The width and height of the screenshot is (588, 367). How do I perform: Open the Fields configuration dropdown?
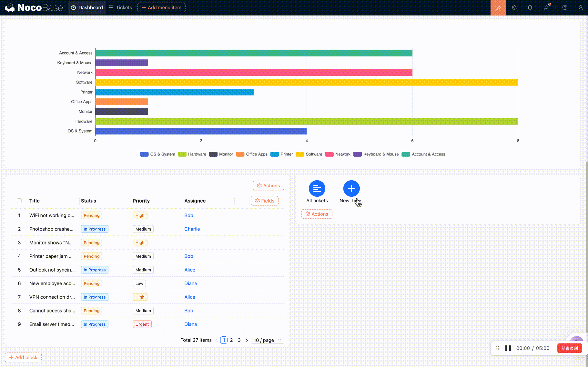point(264,201)
